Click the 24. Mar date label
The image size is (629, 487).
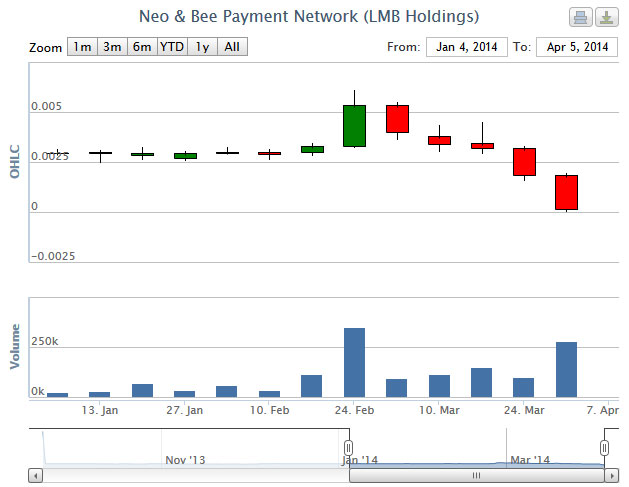click(x=524, y=410)
